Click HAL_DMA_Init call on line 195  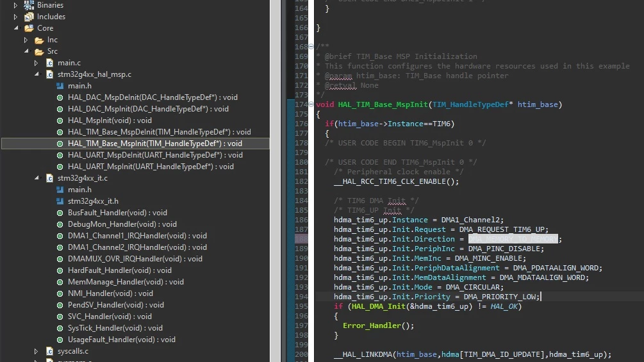[378, 306]
